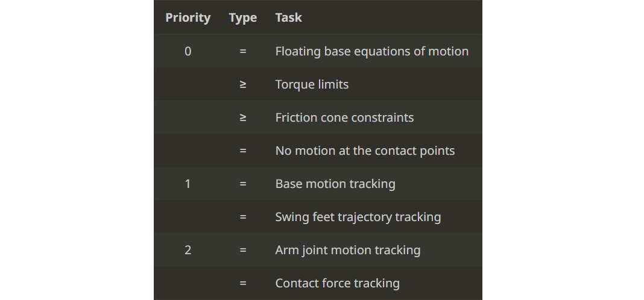This screenshot has height=300, width=644.
Task: Click 'Arm joint motion tracking' row text
Action: [347, 250]
